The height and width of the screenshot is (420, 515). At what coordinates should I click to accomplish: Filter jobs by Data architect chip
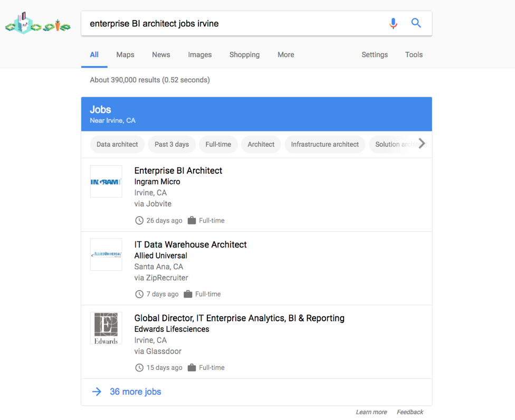click(x=117, y=145)
